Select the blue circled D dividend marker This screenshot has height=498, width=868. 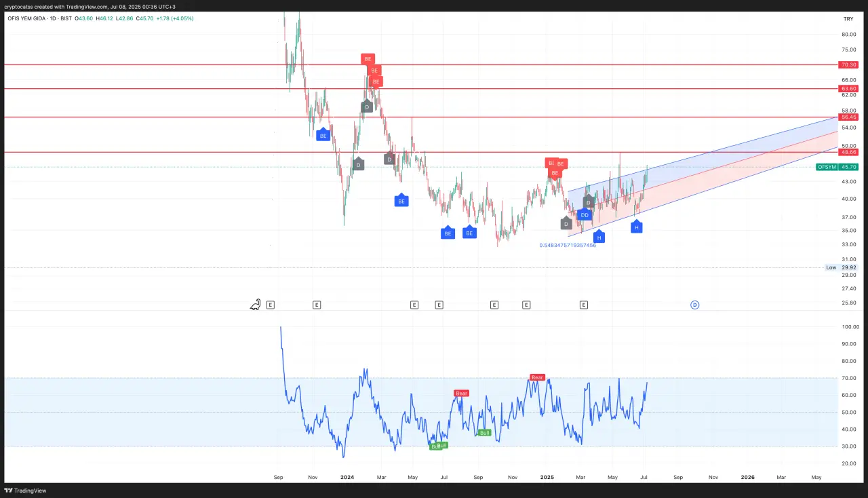click(x=694, y=305)
